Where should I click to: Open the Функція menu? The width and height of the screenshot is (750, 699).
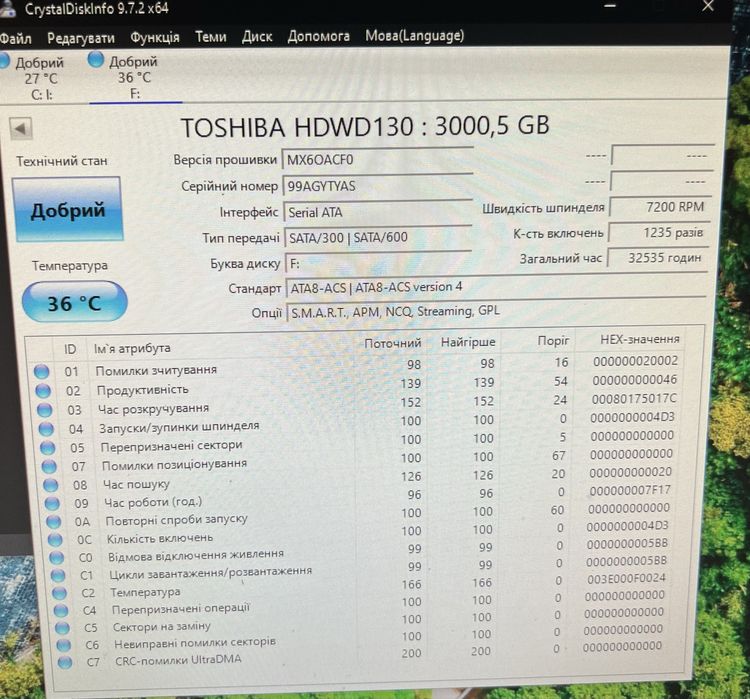coord(154,37)
